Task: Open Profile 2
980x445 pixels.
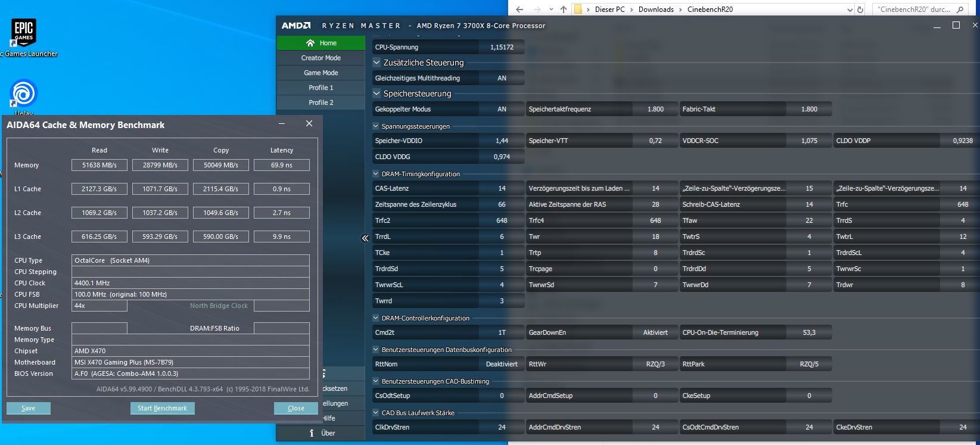Action: tap(321, 102)
